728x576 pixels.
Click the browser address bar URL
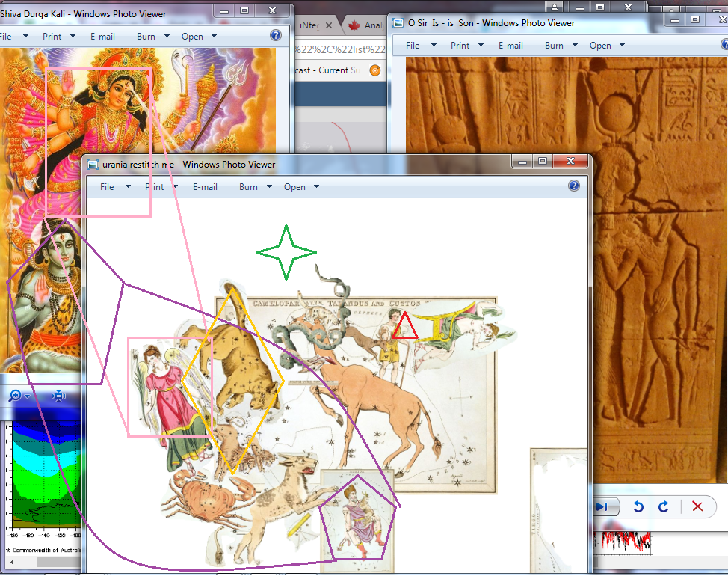coord(341,49)
